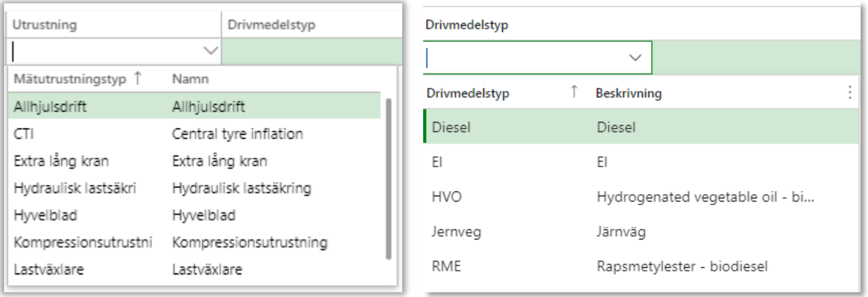Click the Namn column header
The image size is (868, 297).
(x=190, y=78)
